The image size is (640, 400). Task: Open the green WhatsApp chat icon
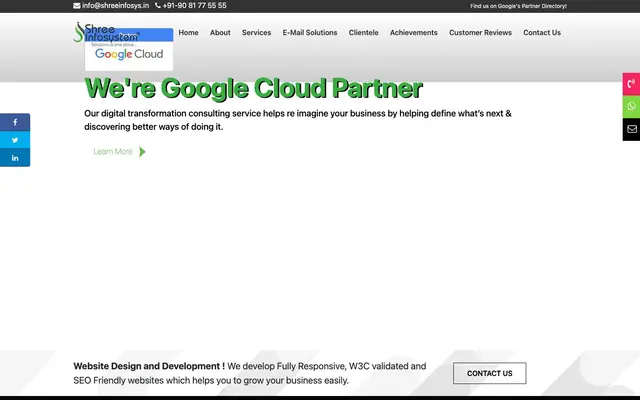click(631, 107)
